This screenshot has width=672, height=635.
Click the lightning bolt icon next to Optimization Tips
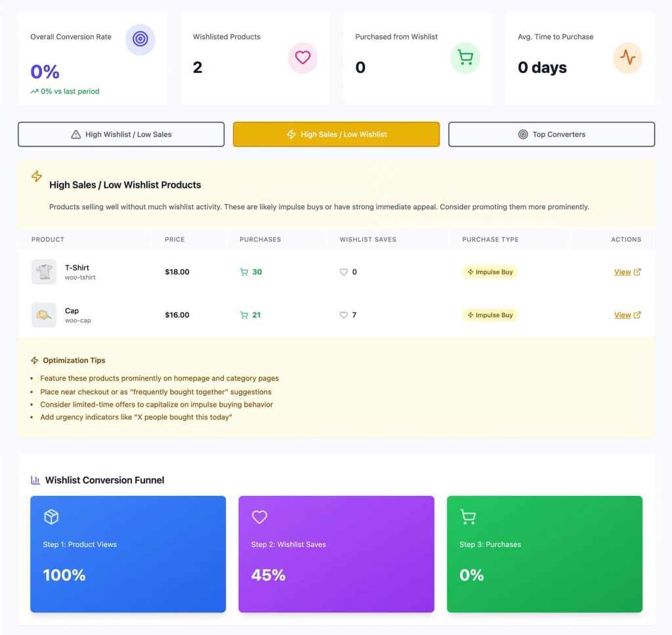35,359
